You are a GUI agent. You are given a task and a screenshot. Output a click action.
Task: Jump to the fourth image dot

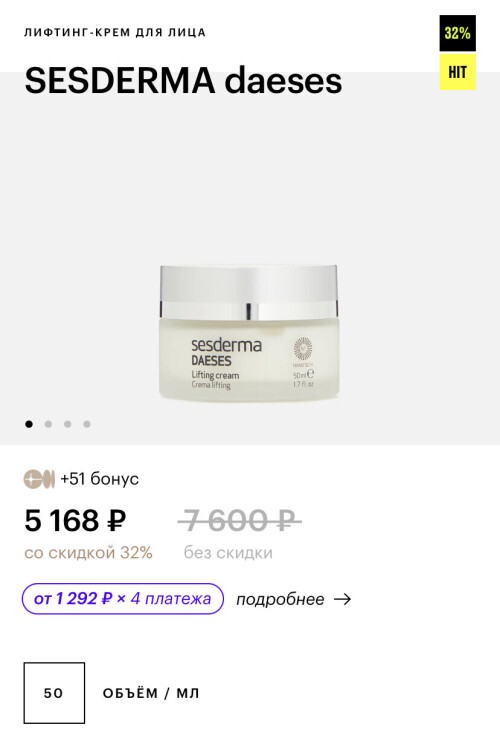[87, 424]
